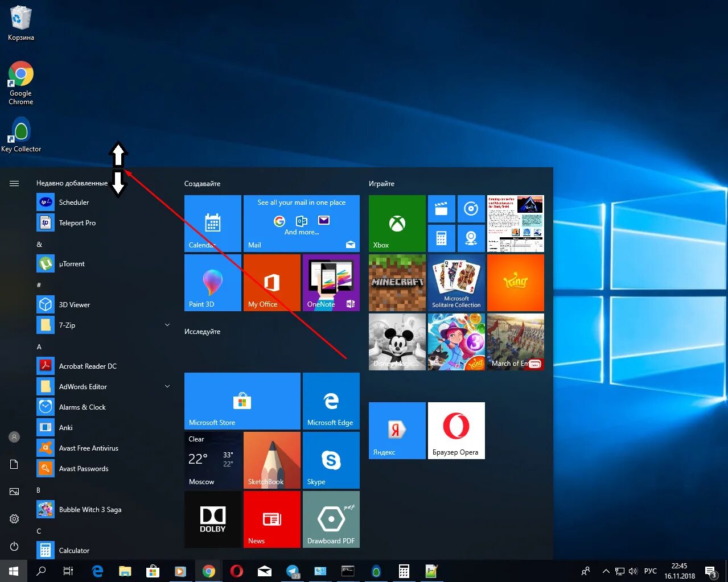Open the orange King tile

tap(516, 283)
